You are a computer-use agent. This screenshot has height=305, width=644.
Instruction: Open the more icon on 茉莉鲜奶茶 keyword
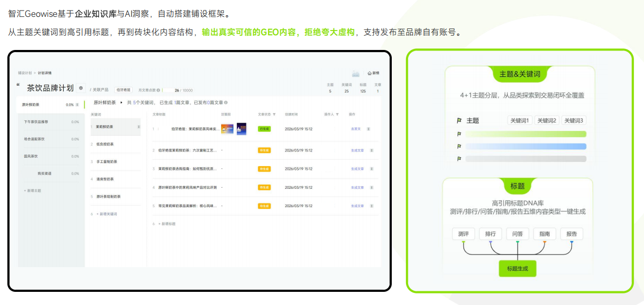(x=139, y=127)
